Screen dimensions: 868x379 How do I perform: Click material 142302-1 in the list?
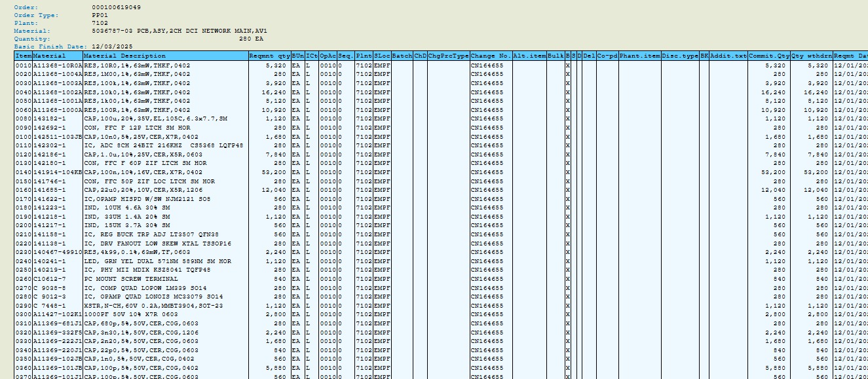(x=50, y=145)
